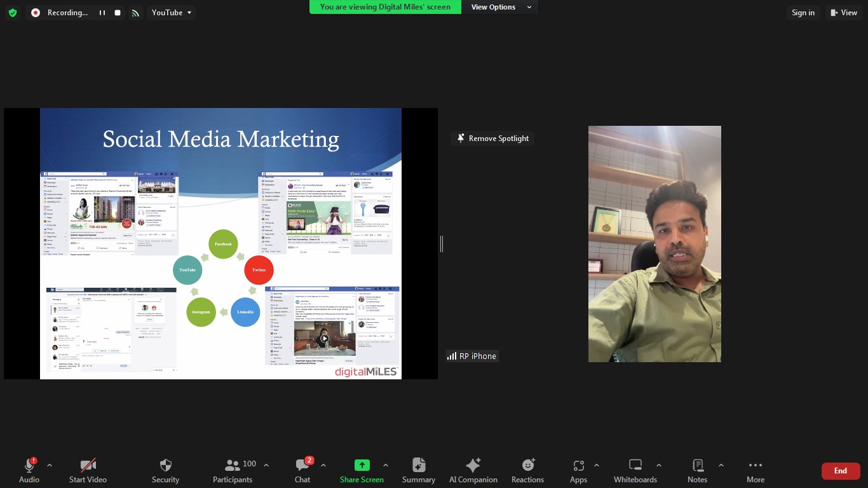Viewport: 868px width, 488px height.
Task: Click the green Share Screen button
Action: point(362,471)
